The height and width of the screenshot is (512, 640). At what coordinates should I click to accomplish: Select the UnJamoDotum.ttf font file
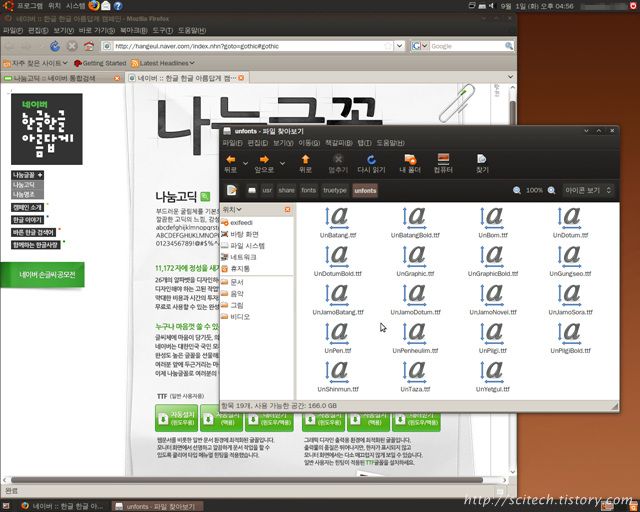click(x=415, y=300)
